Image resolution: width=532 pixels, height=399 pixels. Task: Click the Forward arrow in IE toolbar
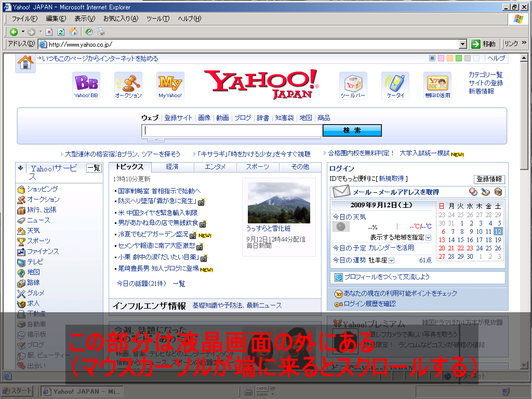tap(31, 32)
